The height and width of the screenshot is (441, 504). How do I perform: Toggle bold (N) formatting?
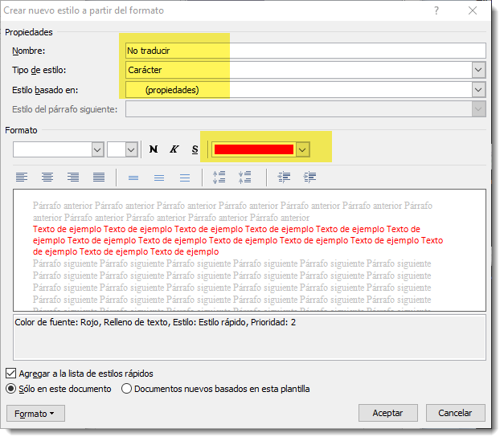point(154,149)
